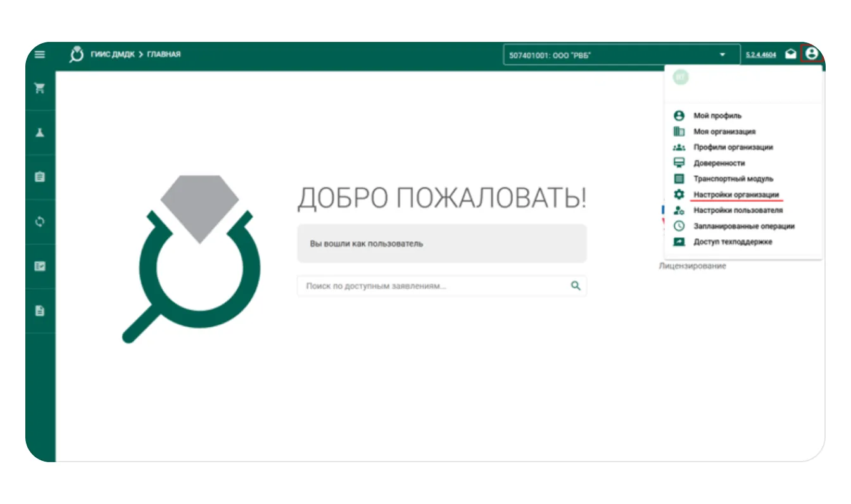Click the Поиск по доступным заявлениям field
Screen dimensions: 851x504
coord(431,286)
